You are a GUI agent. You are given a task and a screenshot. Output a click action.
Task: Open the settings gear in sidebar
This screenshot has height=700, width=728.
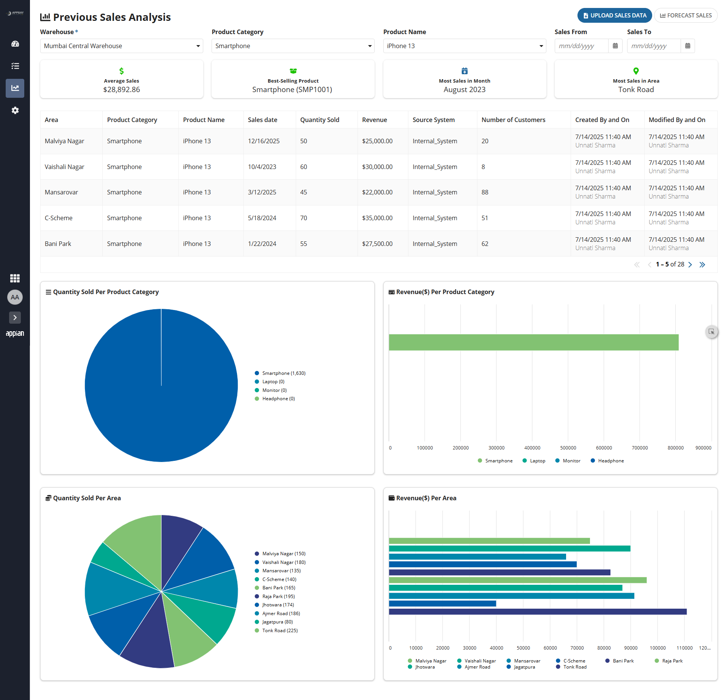15,110
